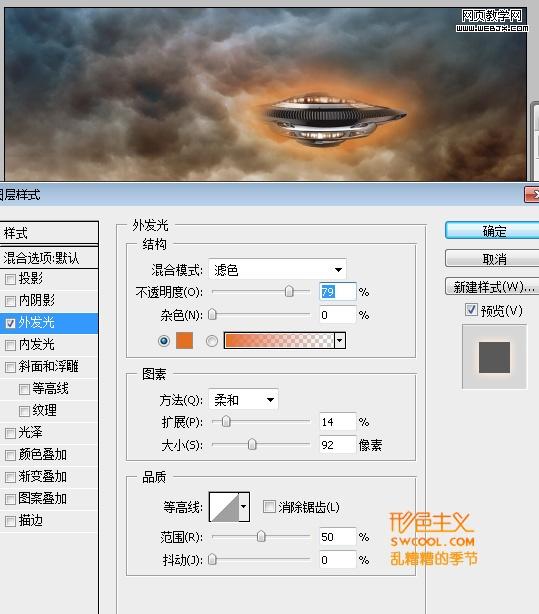Select the 样式 styles list header
The width and height of the screenshot is (539, 614).
pyautogui.click(x=49, y=233)
